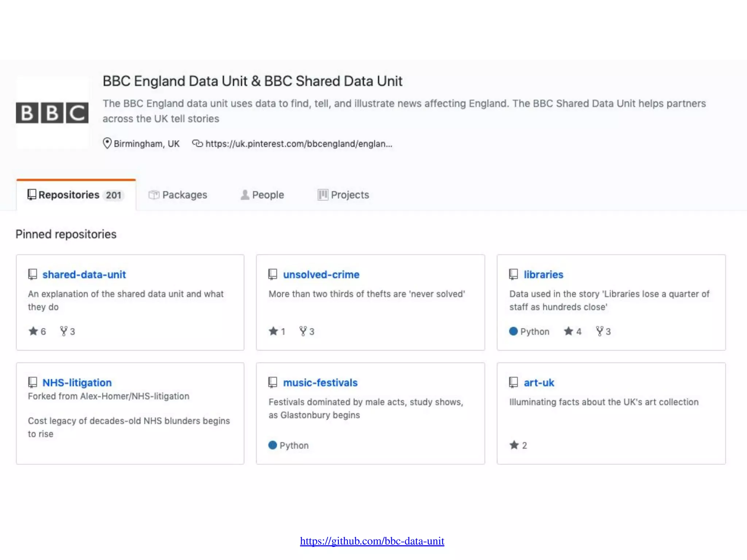This screenshot has height=560, width=747.
Task: Open the Repositories tab
Action: (x=76, y=195)
